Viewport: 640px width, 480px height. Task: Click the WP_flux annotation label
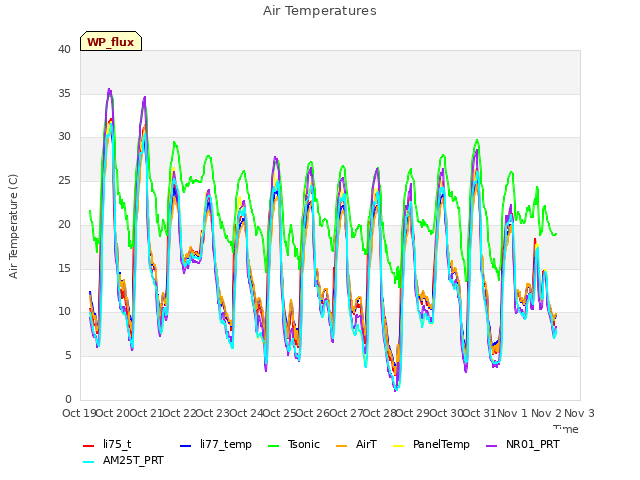[x=111, y=41]
